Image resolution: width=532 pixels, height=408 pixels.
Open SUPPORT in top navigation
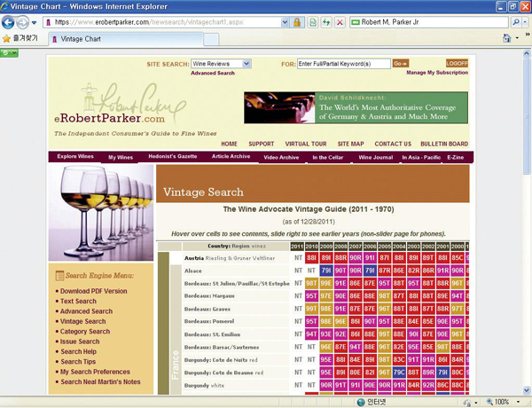(x=261, y=144)
